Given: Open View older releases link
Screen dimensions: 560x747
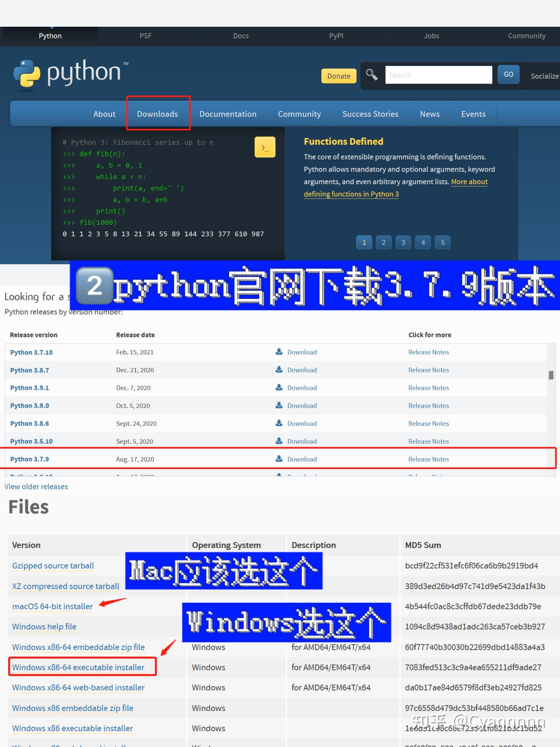Looking at the screenshot, I should 36,487.
